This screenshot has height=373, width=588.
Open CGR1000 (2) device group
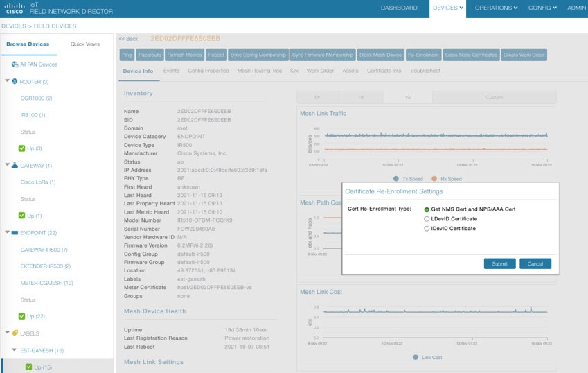point(36,98)
